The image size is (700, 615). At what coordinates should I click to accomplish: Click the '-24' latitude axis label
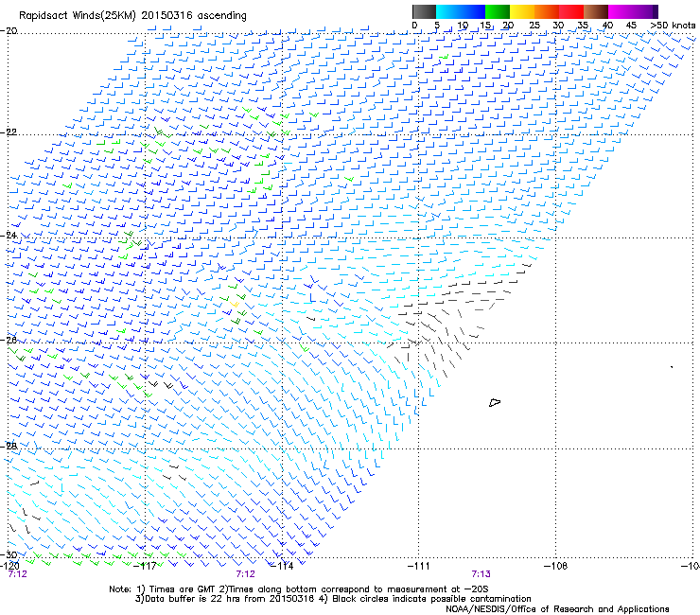tap(9, 236)
